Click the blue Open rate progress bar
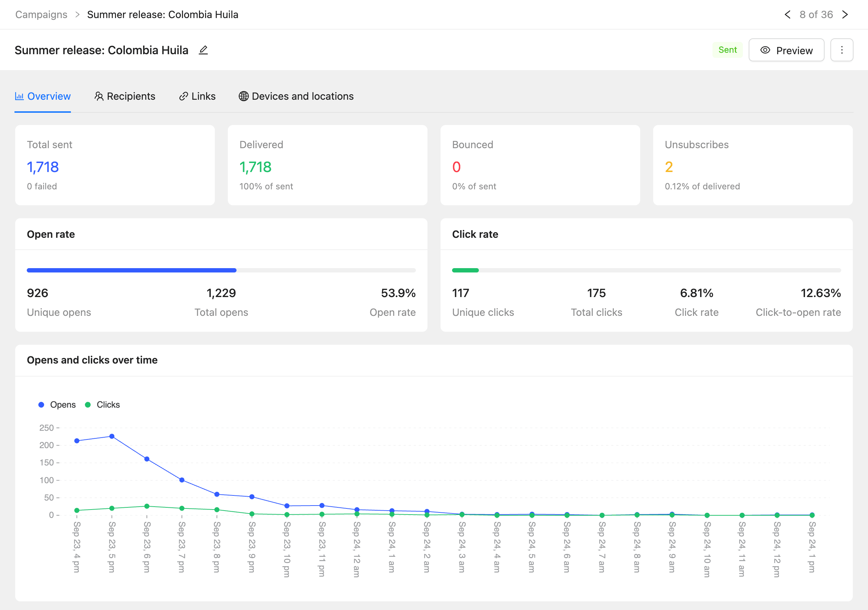868x610 pixels. click(132, 270)
